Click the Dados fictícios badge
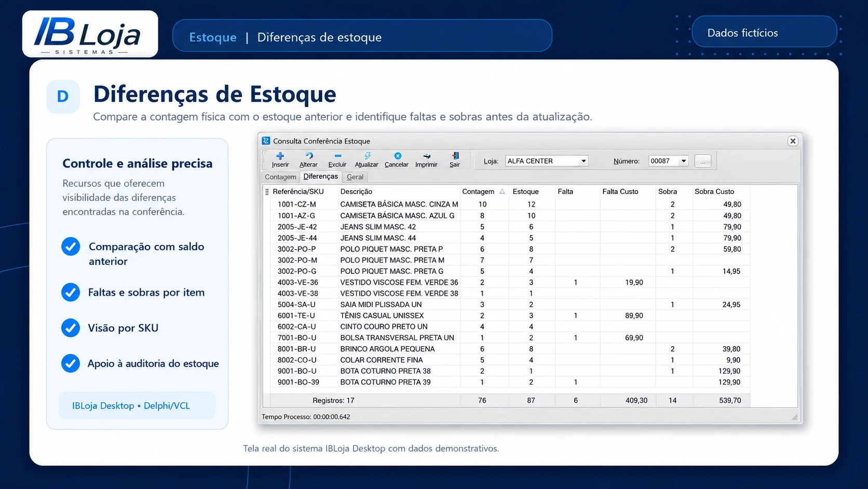This screenshot has height=489, width=868. pyautogui.click(x=764, y=32)
